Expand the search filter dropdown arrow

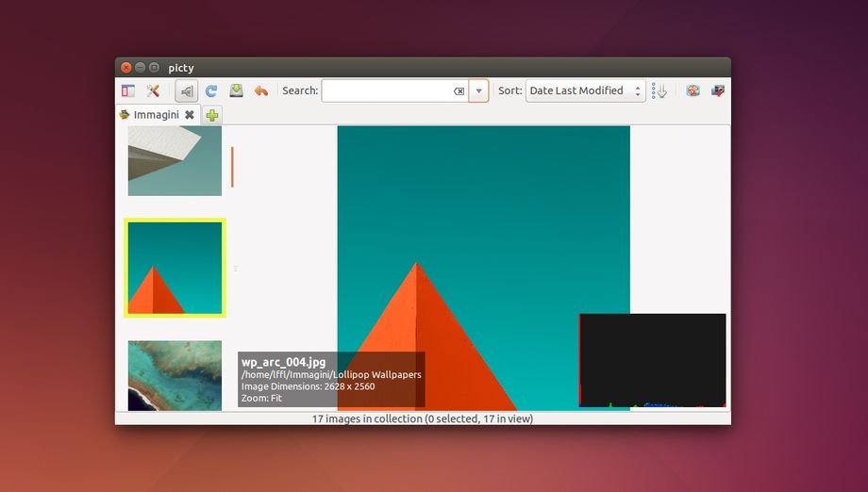click(478, 91)
